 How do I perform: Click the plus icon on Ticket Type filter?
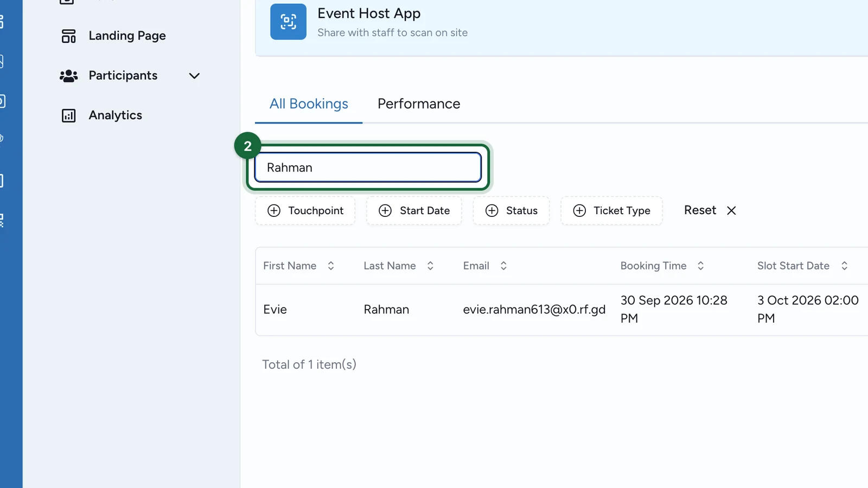click(579, 210)
